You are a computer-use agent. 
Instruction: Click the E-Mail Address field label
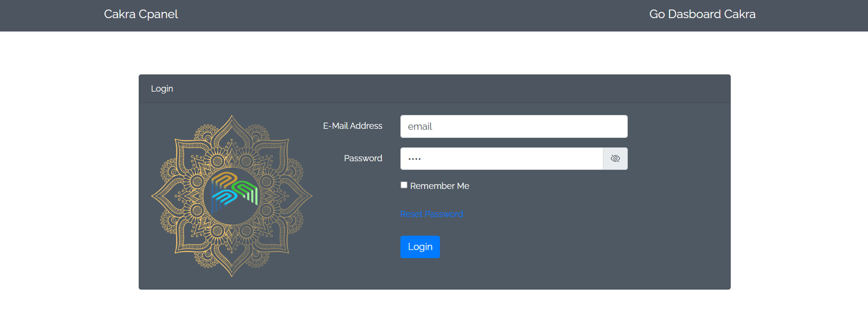click(x=353, y=126)
